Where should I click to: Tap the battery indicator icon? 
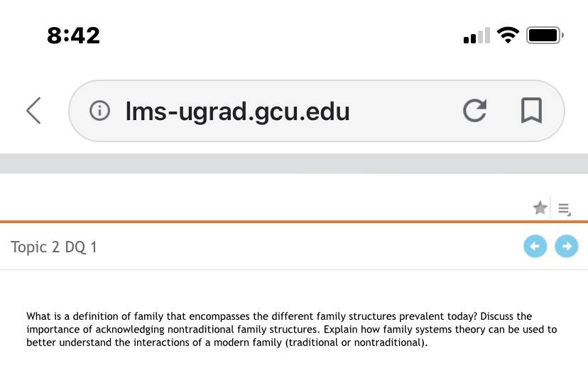[x=545, y=36]
